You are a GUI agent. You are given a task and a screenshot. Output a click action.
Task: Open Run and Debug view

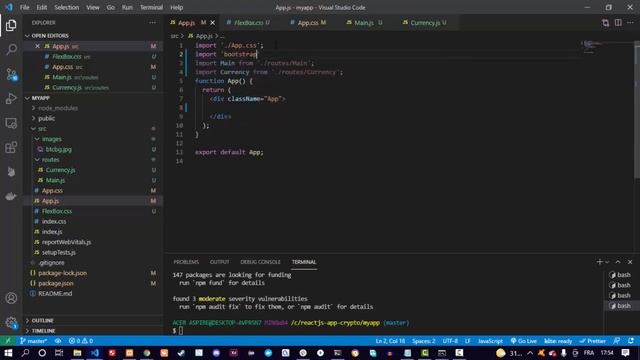tap(11, 98)
